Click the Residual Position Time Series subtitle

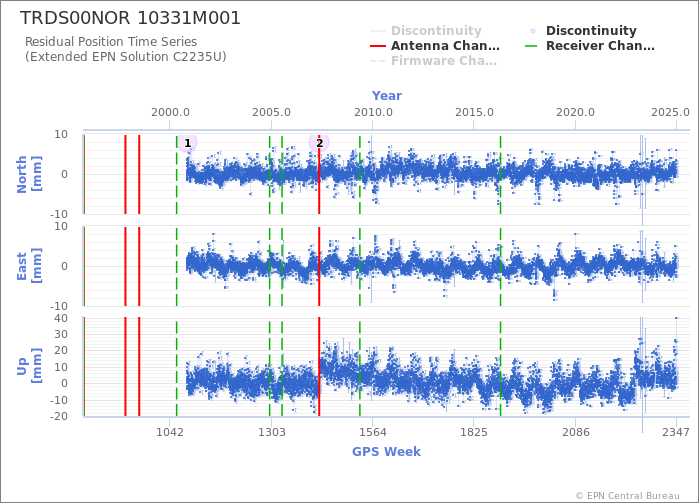[111, 42]
